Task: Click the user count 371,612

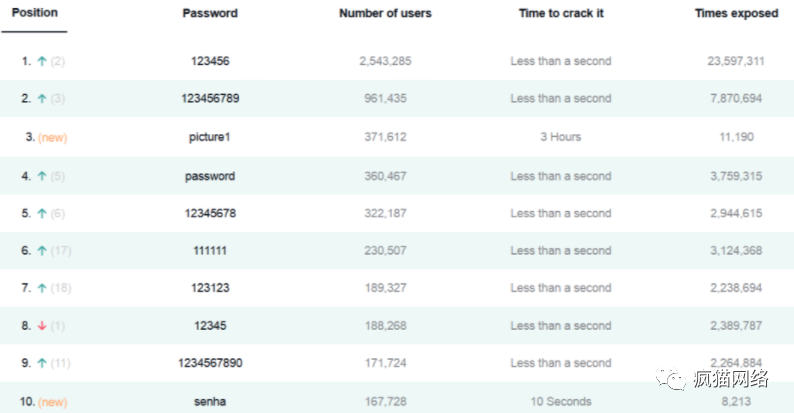Action: [x=385, y=137]
